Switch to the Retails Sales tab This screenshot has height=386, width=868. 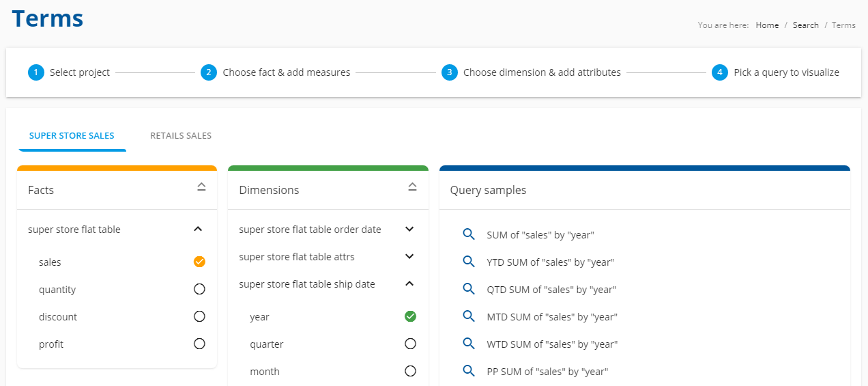pyautogui.click(x=181, y=135)
